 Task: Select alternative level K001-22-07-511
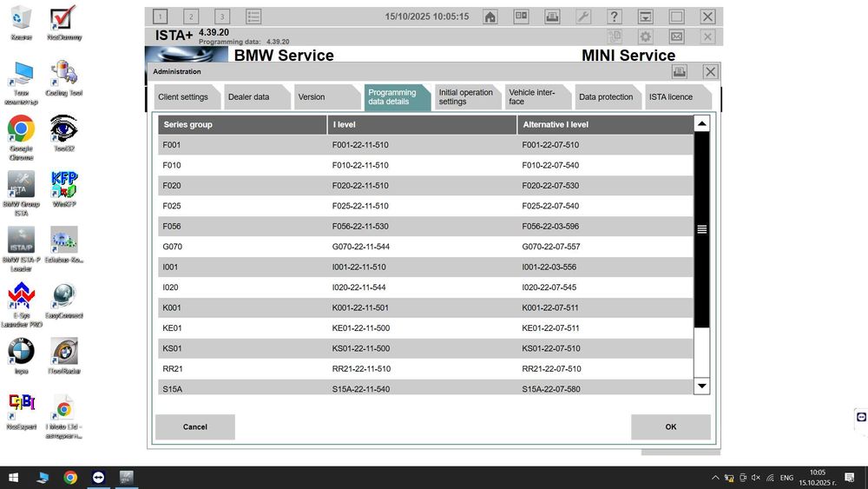pyautogui.click(x=550, y=308)
